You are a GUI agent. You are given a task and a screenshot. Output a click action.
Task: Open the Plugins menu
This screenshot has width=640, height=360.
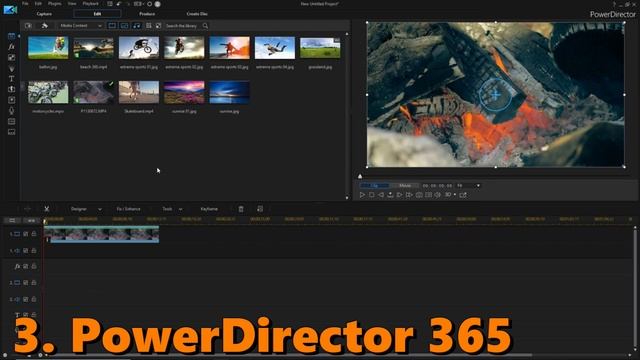click(x=55, y=4)
